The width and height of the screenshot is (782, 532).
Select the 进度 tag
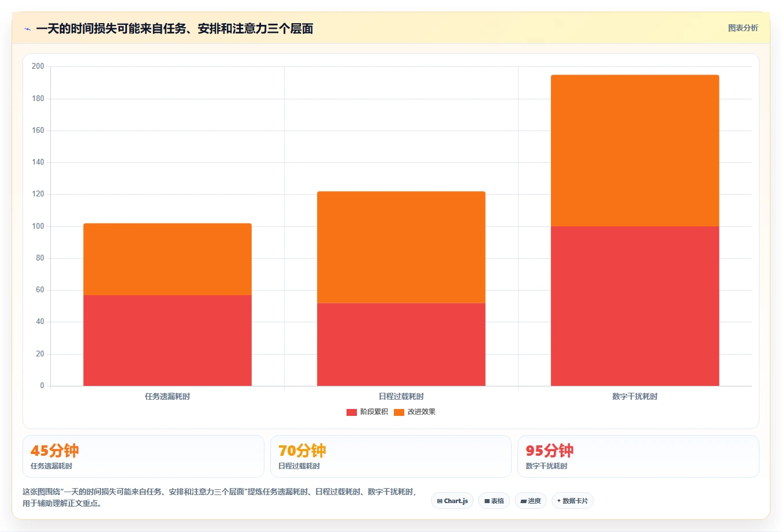(x=531, y=501)
